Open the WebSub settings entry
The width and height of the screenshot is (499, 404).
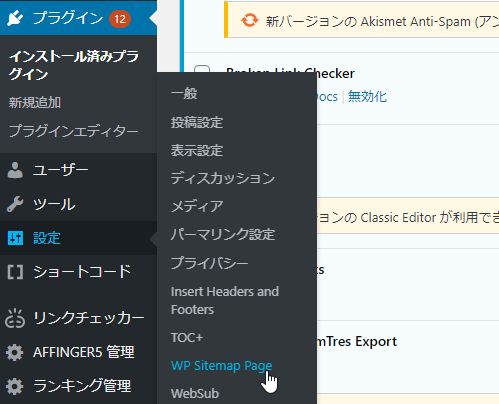coord(195,393)
